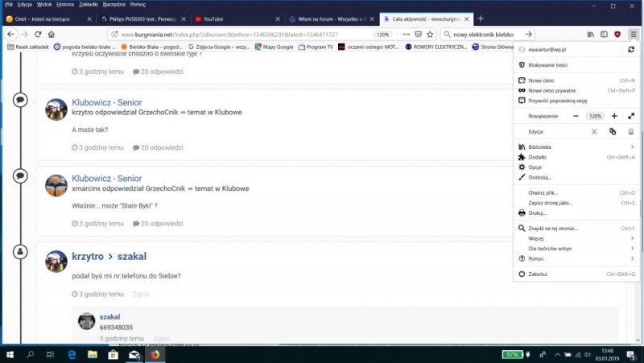Expand the Biblioteka submenu
The image size is (644, 363).
[x=576, y=147]
